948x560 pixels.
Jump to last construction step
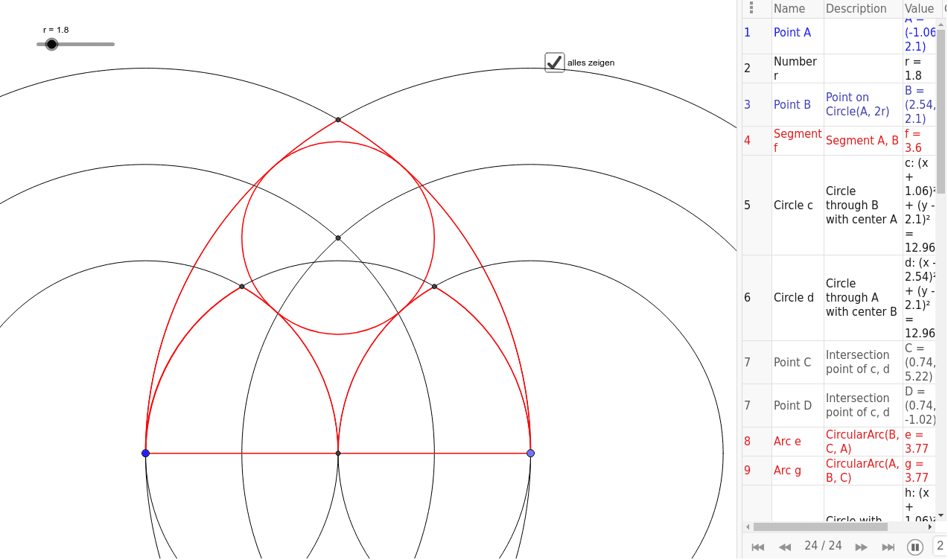(888, 547)
